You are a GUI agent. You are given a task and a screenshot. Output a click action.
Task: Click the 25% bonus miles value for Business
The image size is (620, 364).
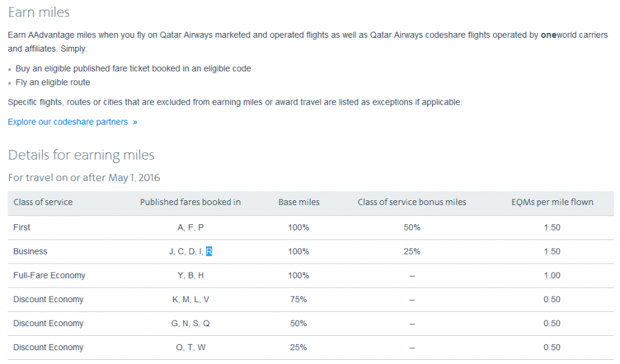[x=412, y=251]
